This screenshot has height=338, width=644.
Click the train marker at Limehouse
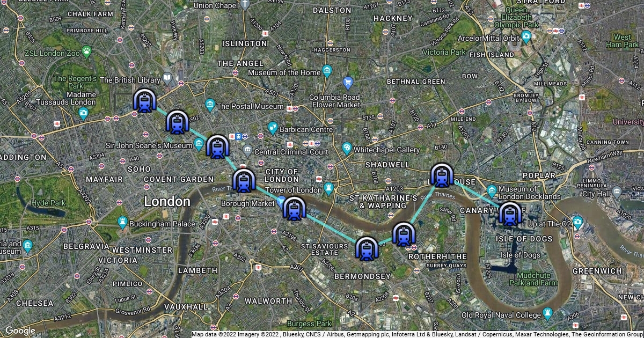(442, 175)
